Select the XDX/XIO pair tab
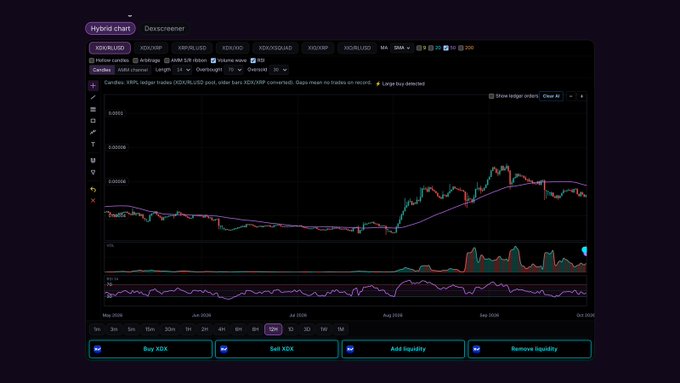The image size is (680, 383). pyautogui.click(x=233, y=48)
